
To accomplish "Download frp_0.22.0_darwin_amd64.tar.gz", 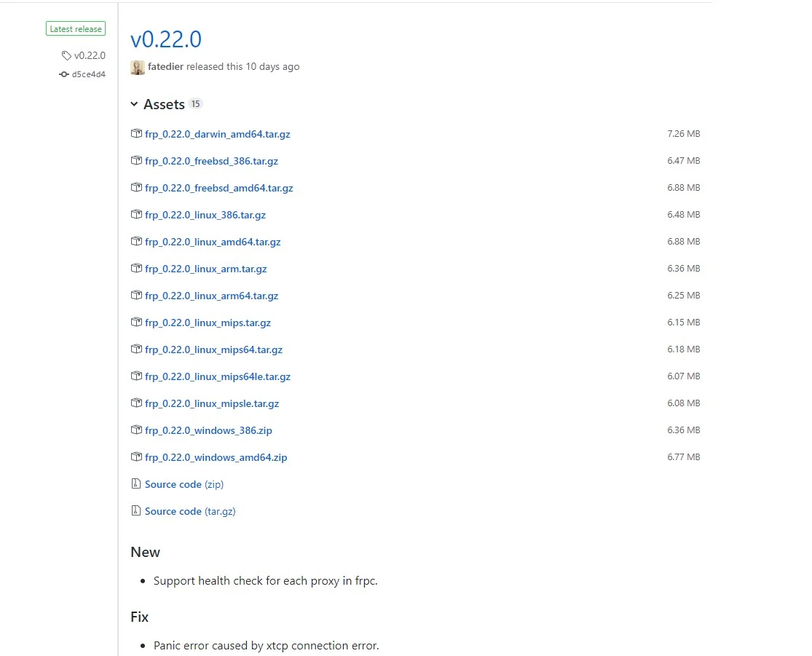I will (218, 134).
